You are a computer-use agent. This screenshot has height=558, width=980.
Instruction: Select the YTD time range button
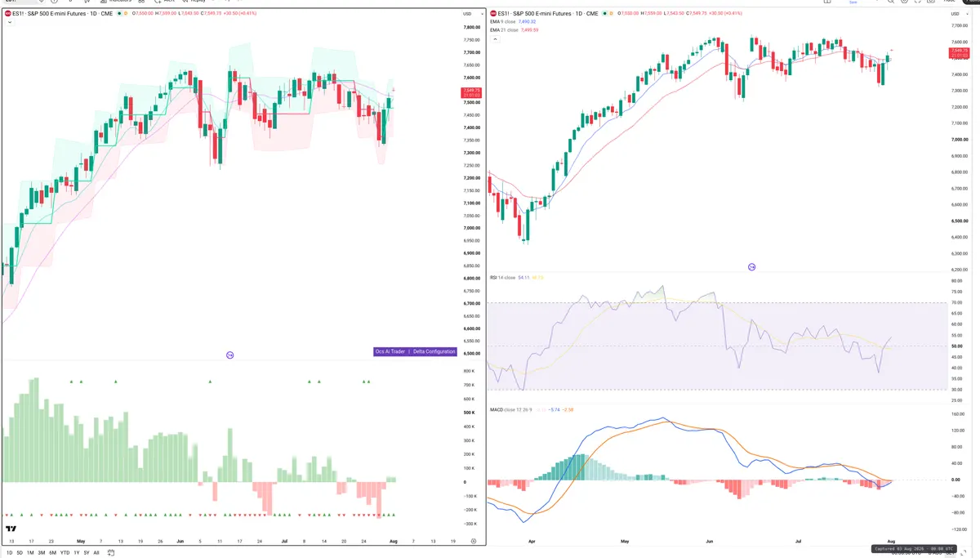click(65, 552)
